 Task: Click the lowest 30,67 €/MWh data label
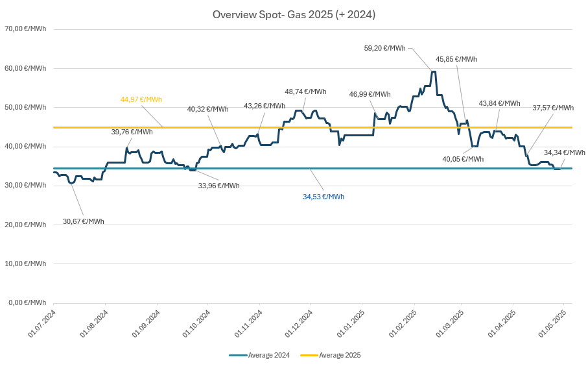83,221
